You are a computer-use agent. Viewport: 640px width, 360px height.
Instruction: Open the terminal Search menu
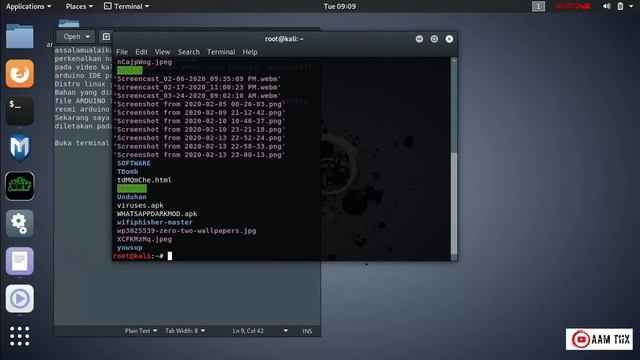coord(189,52)
